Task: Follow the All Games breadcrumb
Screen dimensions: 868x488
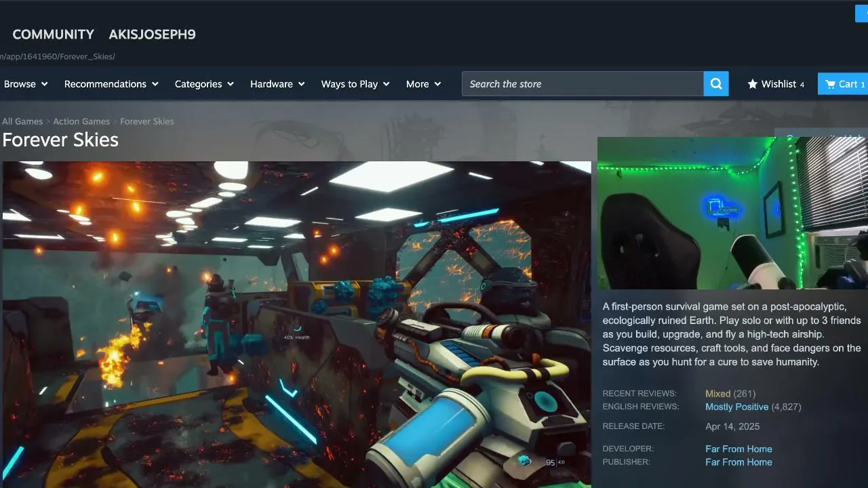Action: tap(22, 121)
